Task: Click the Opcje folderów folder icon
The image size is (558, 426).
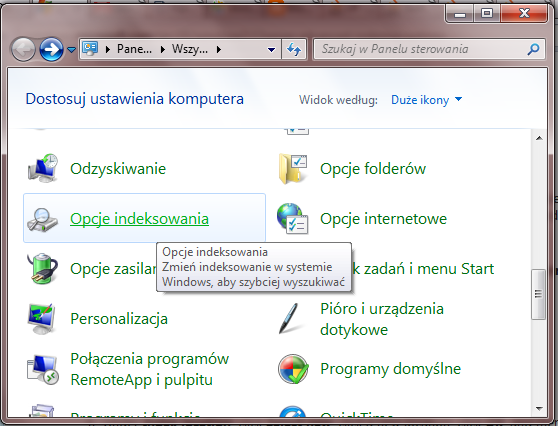Action: pos(293,169)
